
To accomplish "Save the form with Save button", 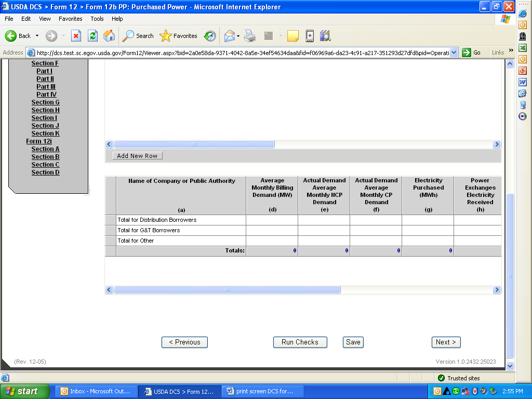I will (353, 342).
